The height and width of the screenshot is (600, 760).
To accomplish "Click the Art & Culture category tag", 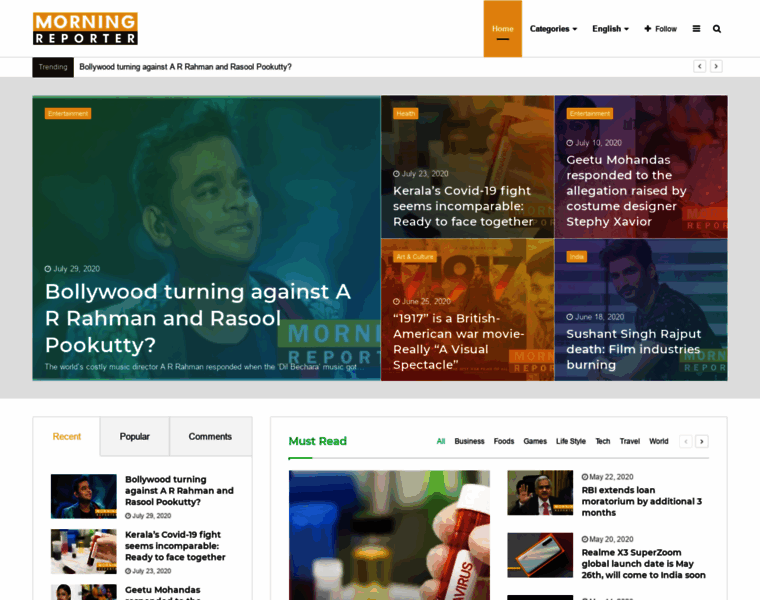I will click(x=415, y=257).
